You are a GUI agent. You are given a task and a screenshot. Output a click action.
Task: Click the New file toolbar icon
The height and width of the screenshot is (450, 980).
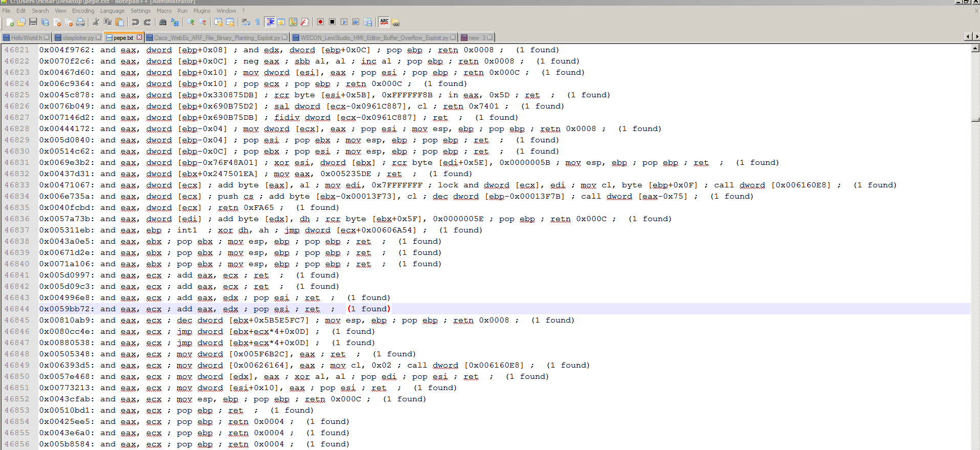coord(10,22)
